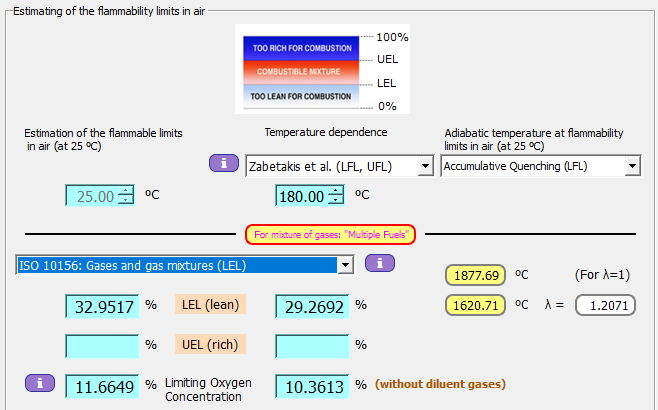Click the info icon beside the Zabetakis dropdown
The image size is (658, 410).
click(223, 163)
